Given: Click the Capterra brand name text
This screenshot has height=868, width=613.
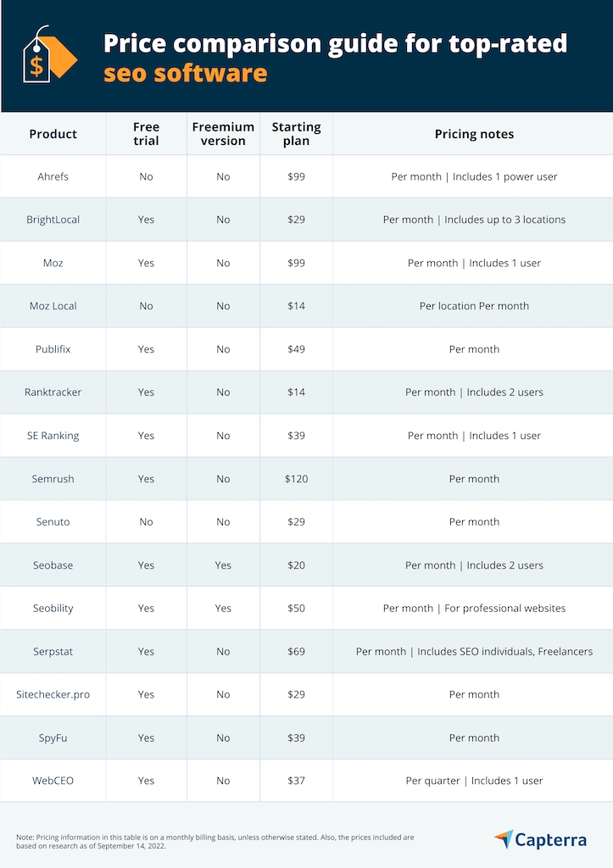Looking at the screenshot, I should 551,840.
